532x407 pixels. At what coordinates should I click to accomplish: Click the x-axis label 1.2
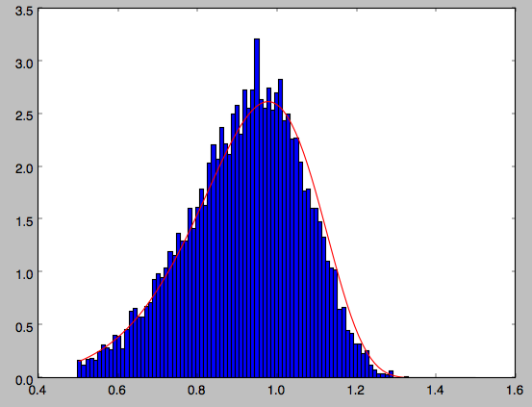pos(356,391)
